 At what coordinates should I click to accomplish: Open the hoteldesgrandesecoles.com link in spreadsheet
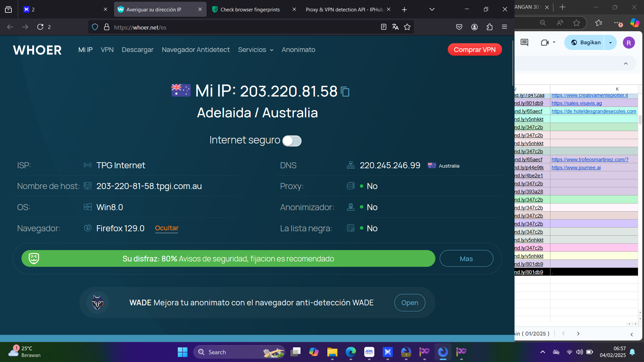click(594, 111)
